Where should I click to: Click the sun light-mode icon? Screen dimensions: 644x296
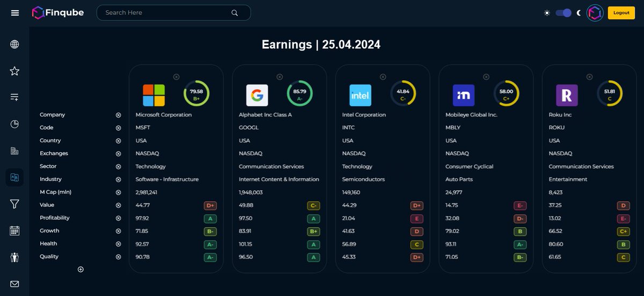[547, 13]
